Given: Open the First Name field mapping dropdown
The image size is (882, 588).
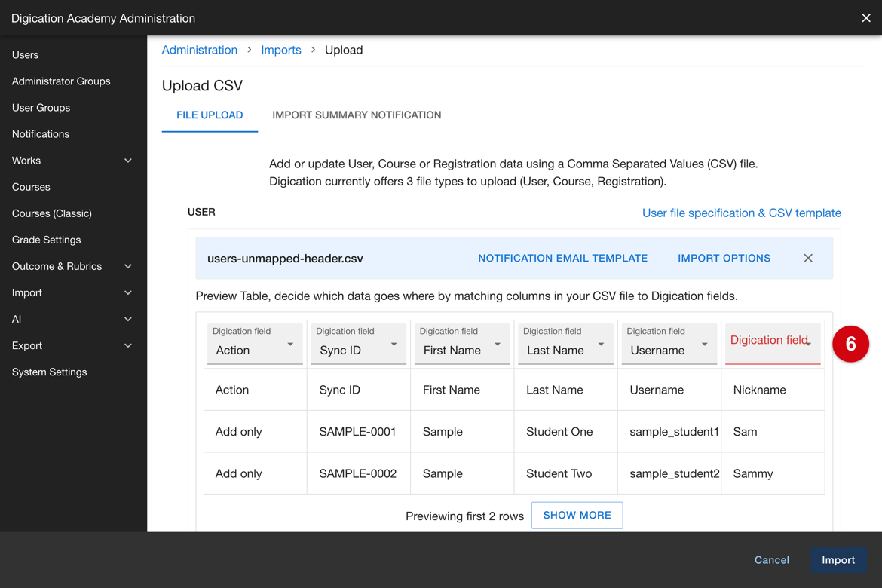Looking at the screenshot, I should pos(462,344).
